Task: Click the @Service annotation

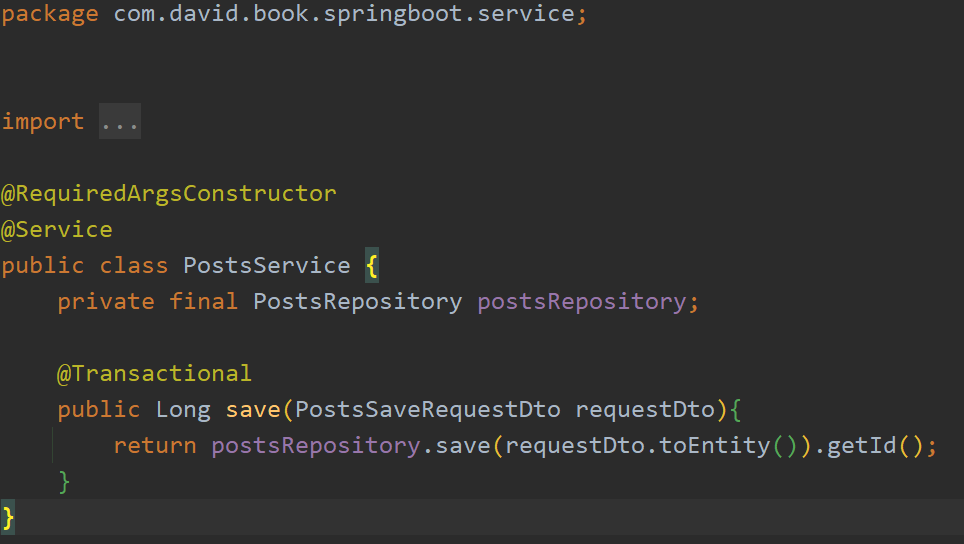Action: [57, 229]
